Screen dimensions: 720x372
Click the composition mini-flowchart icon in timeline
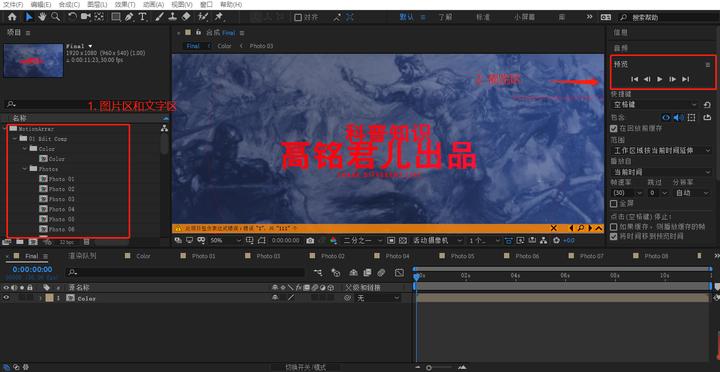[318, 273]
